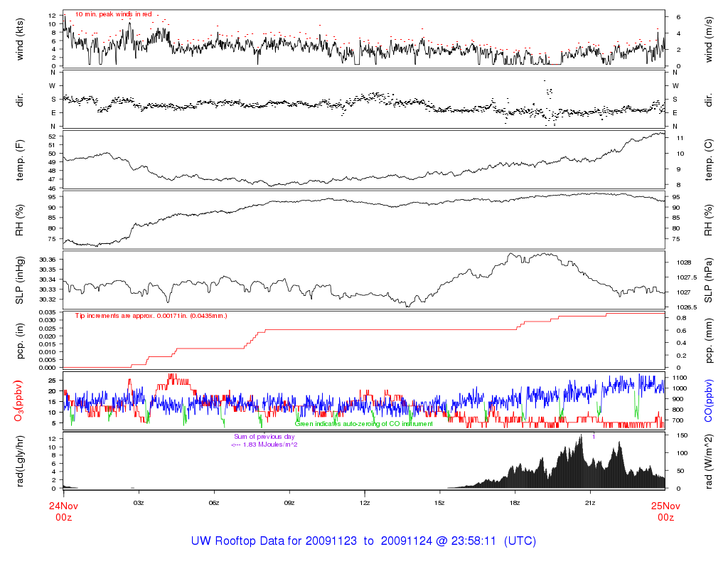728x569 pixels.
Task: Click the 'temp. (F)' axis label
Action: click(19, 160)
